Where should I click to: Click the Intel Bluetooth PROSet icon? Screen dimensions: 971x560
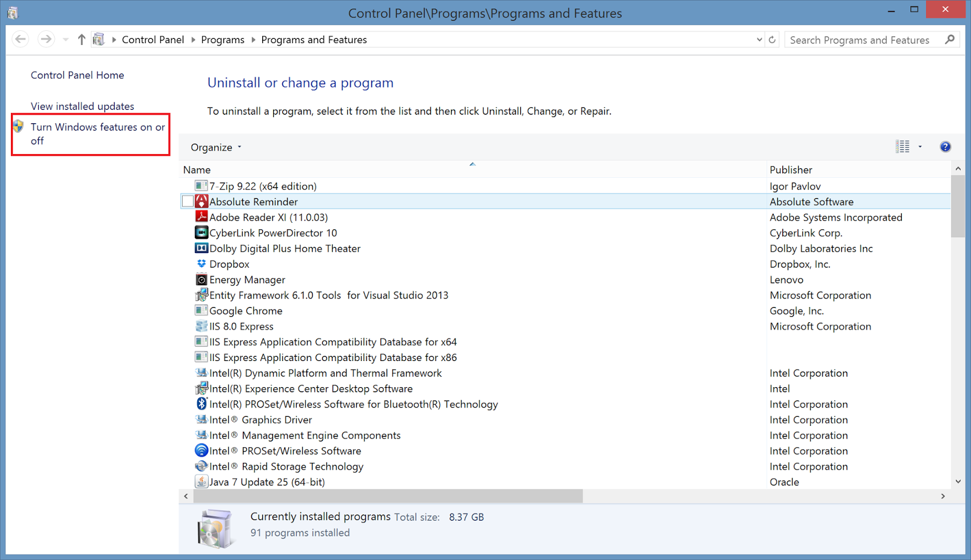pyautogui.click(x=201, y=403)
